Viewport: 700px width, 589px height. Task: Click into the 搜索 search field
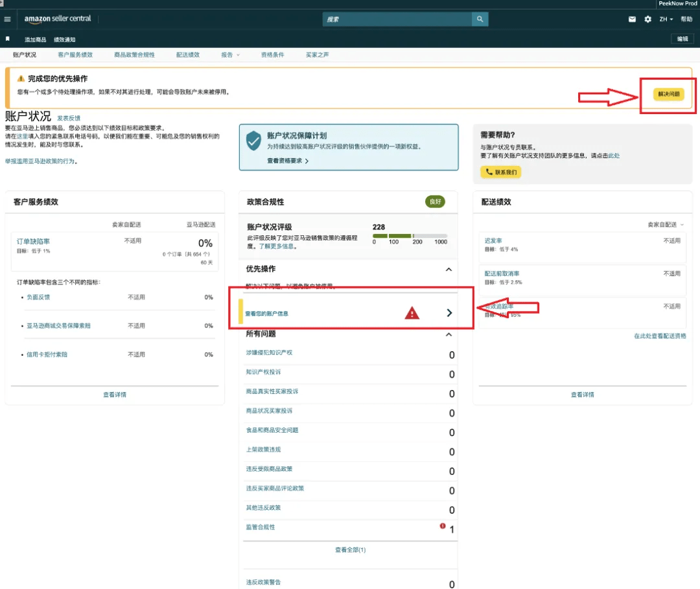pos(397,19)
